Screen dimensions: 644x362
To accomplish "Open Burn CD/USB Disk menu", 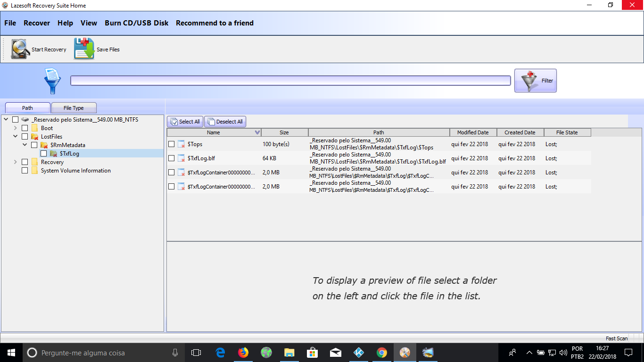I will coord(136,23).
